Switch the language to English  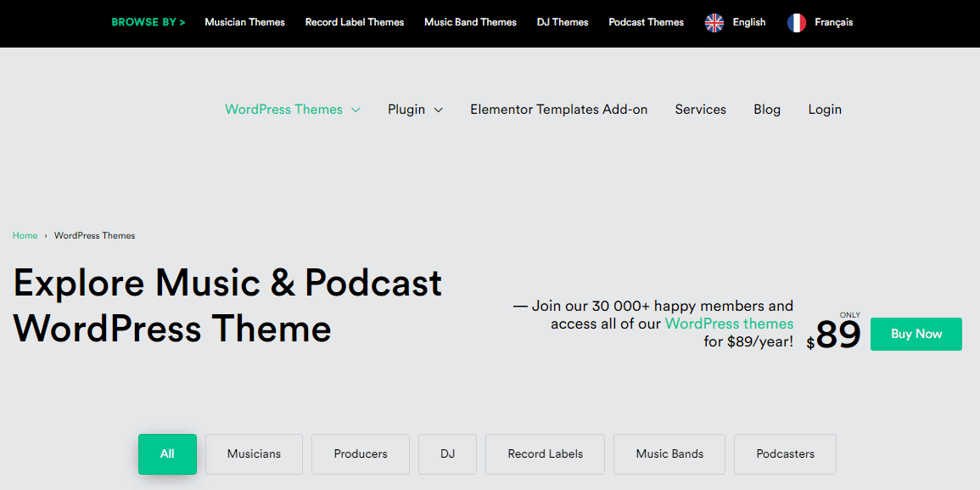click(x=748, y=23)
